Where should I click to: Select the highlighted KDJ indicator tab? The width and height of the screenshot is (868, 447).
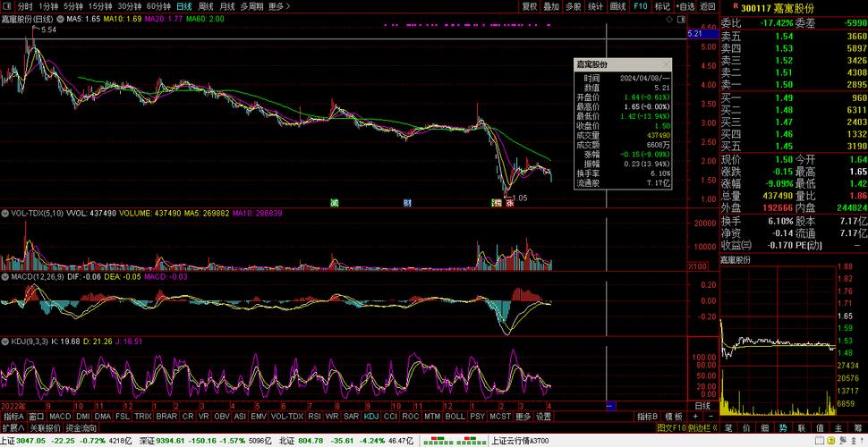point(371,416)
